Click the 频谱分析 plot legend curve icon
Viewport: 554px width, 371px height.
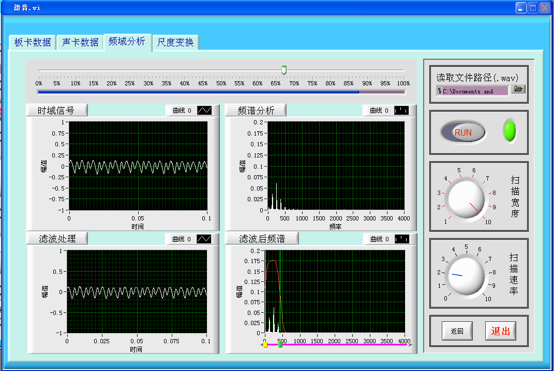click(x=401, y=111)
